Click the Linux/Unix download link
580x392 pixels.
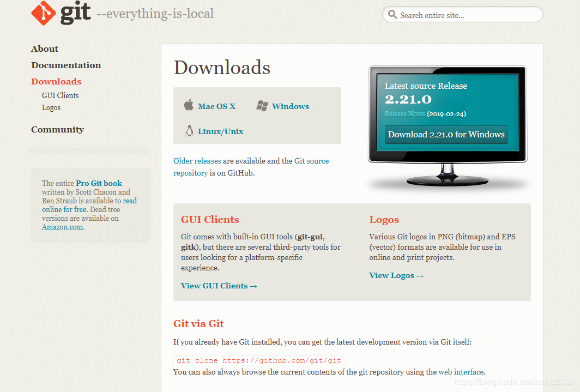[x=220, y=131]
